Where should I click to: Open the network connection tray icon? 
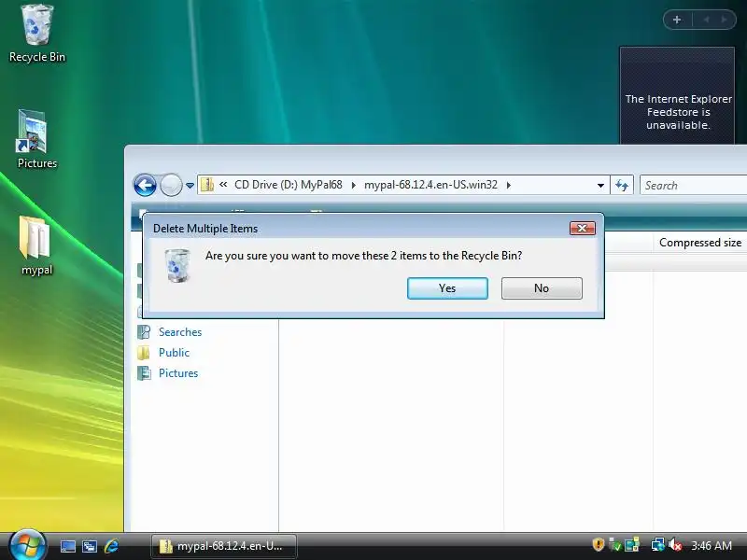657,544
